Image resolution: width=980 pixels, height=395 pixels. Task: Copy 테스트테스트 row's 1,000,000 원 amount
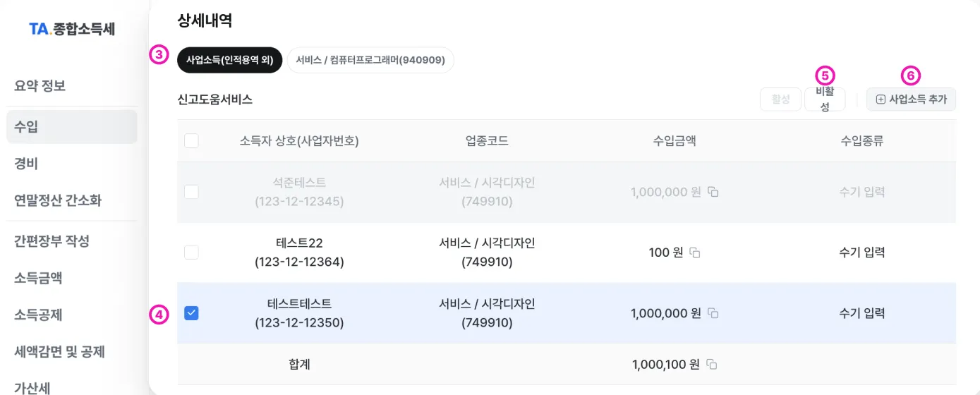(713, 313)
